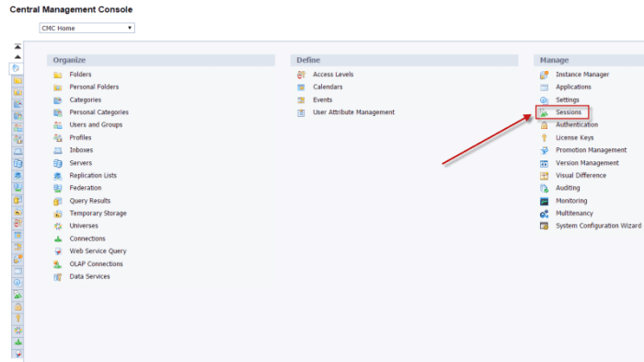644x362 pixels.
Task: Open the Query Results link
Action: point(90,201)
